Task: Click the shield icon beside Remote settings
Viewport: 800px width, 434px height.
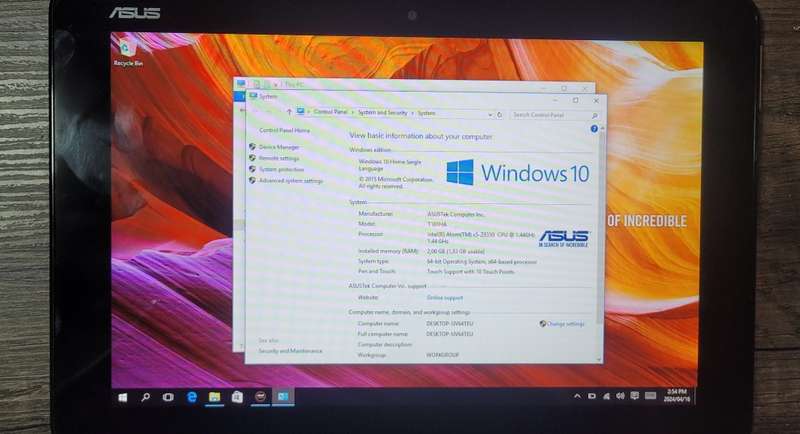Action: pyautogui.click(x=252, y=158)
